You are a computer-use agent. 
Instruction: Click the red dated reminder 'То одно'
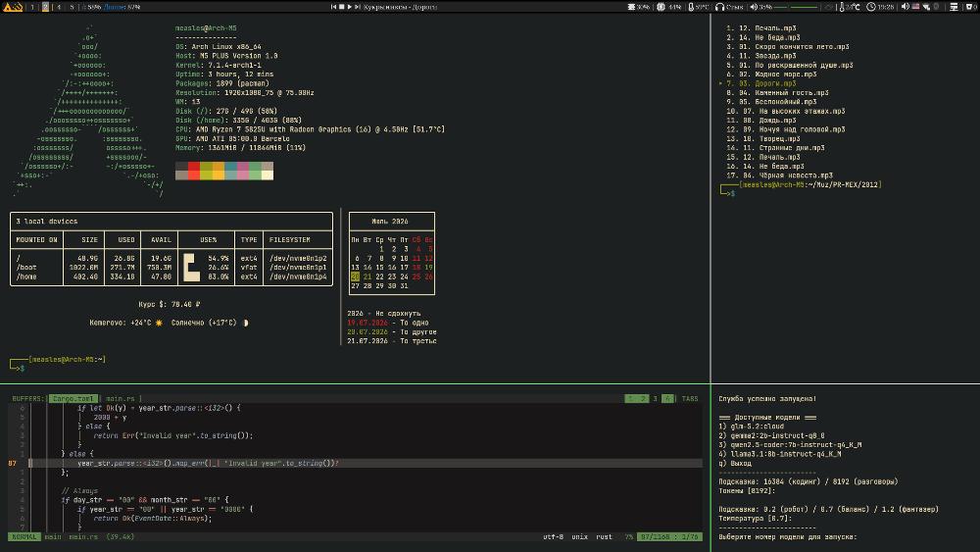coord(387,323)
